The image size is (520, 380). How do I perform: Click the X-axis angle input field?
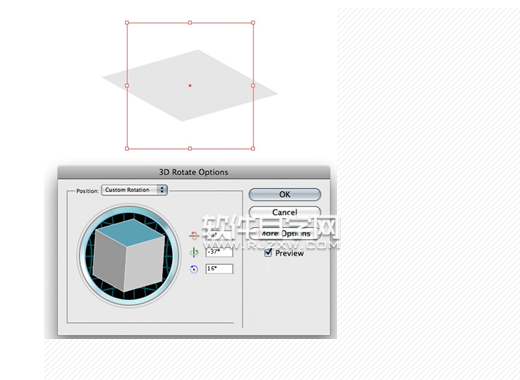coord(219,235)
